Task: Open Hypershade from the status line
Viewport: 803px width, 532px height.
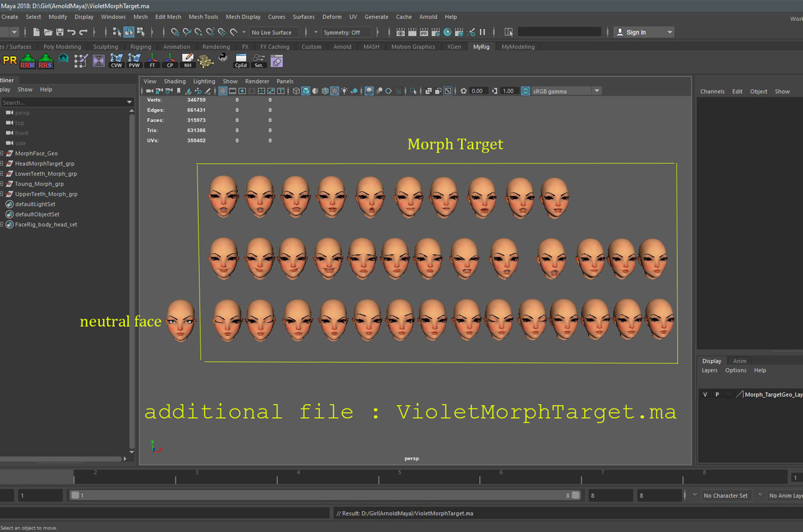Action: tap(447, 32)
